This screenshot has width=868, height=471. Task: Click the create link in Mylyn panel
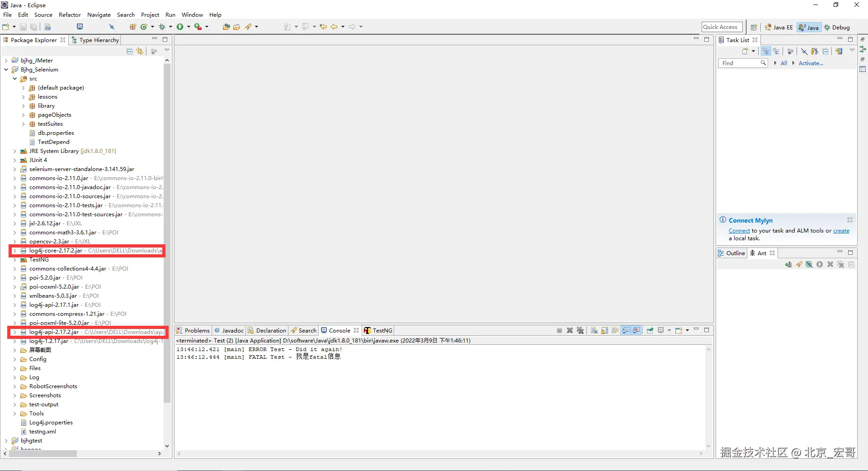(x=841, y=231)
